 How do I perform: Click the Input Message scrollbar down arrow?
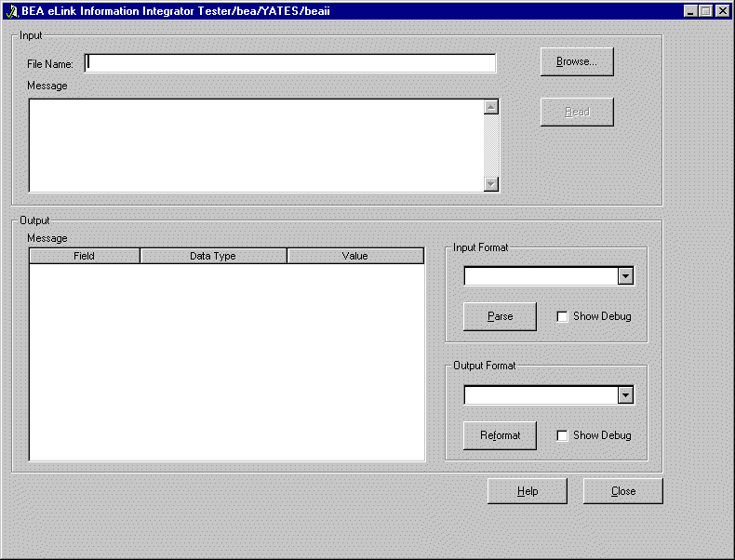click(491, 183)
